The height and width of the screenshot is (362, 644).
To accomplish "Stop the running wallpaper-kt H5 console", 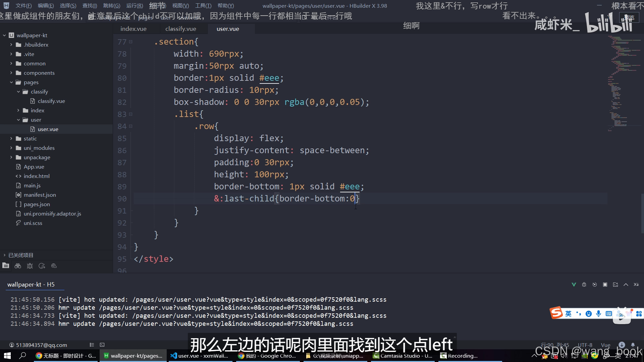I will (605, 285).
